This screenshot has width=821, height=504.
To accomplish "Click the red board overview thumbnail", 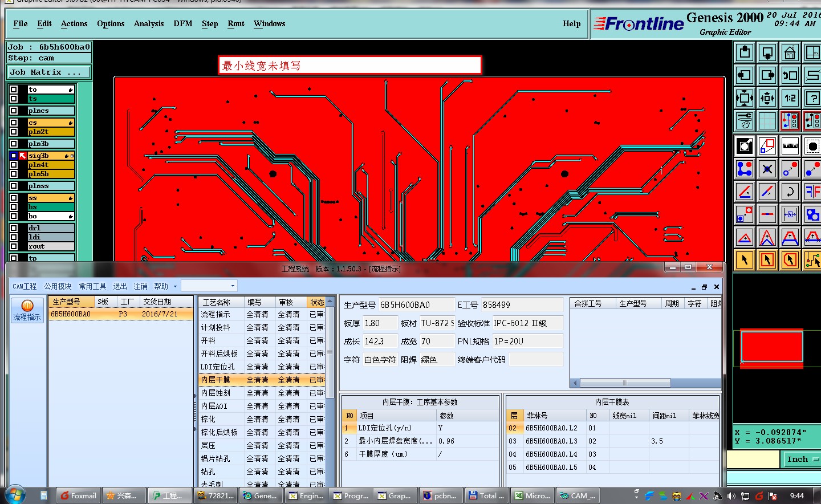I will [772, 347].
